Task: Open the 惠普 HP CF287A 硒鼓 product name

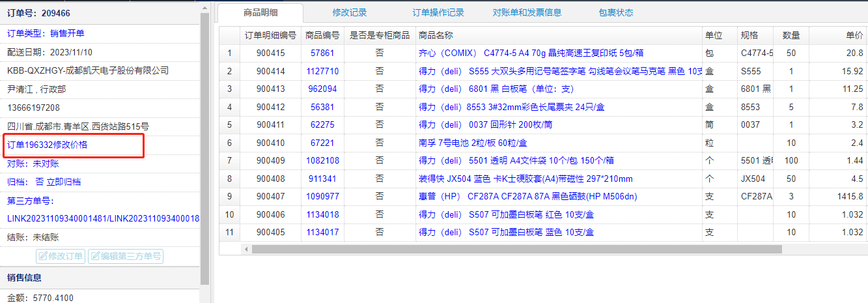Action: click(527, 196)
